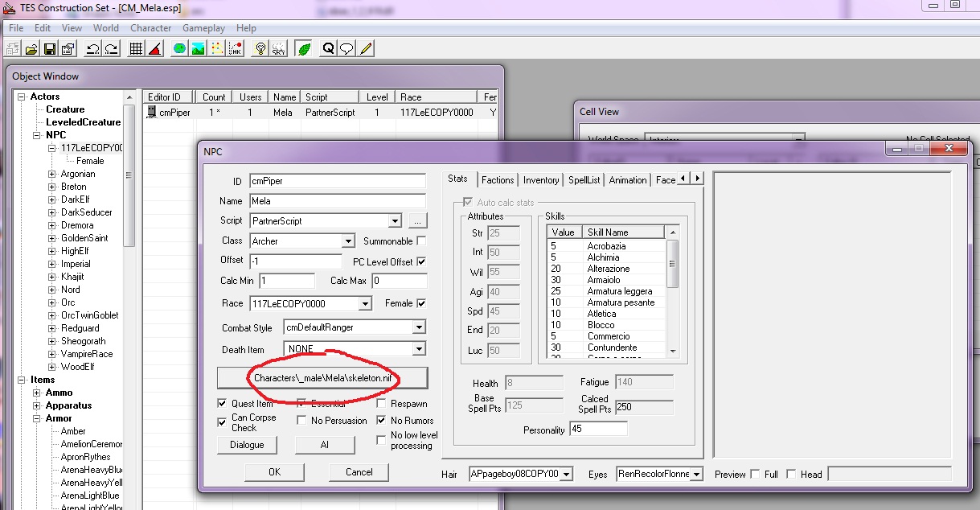Toggle the Female checkbox in NPC dialog
The height and width of the screenshot is (510, 980).
(421, 303)
